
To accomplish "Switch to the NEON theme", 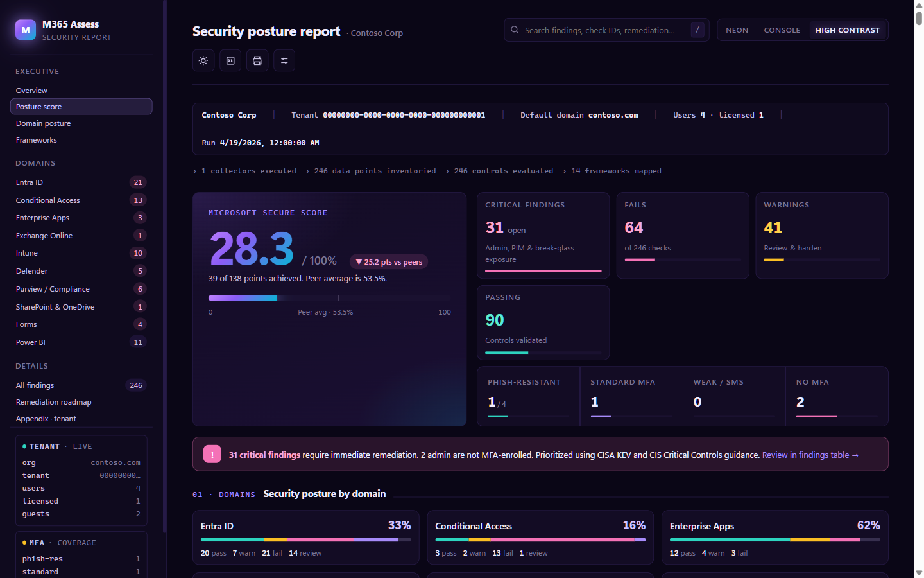I will click(x=737, y=30).
